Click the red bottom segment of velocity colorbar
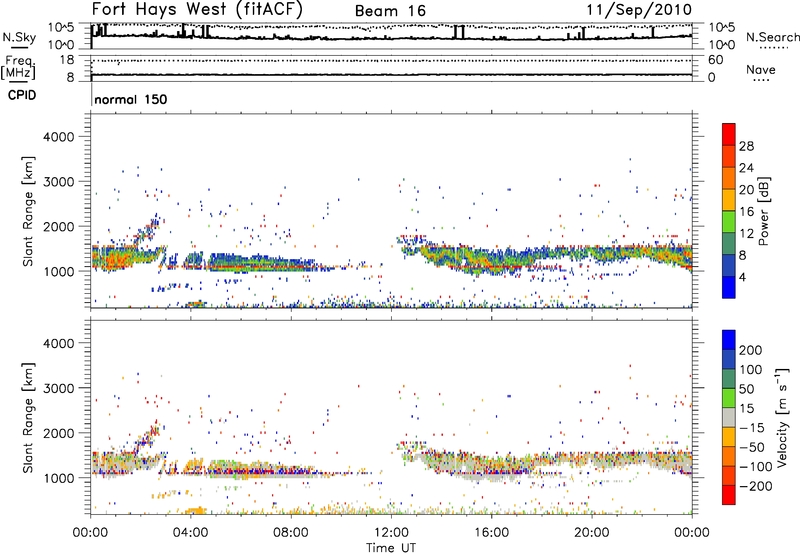The width and height of the screenshot is (800, 554). pos(729,494)
